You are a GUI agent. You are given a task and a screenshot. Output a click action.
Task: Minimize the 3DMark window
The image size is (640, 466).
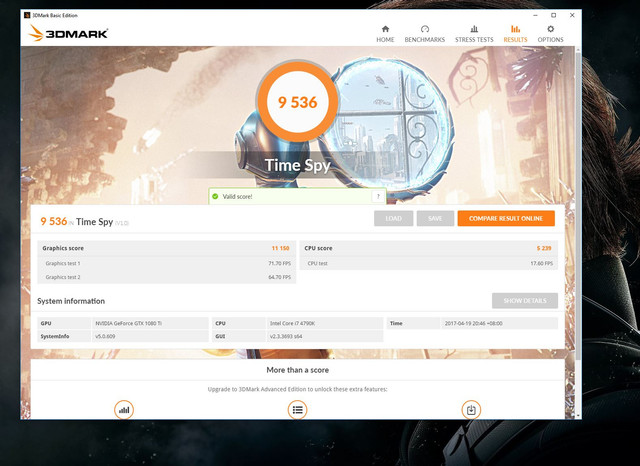coord(535,15)
